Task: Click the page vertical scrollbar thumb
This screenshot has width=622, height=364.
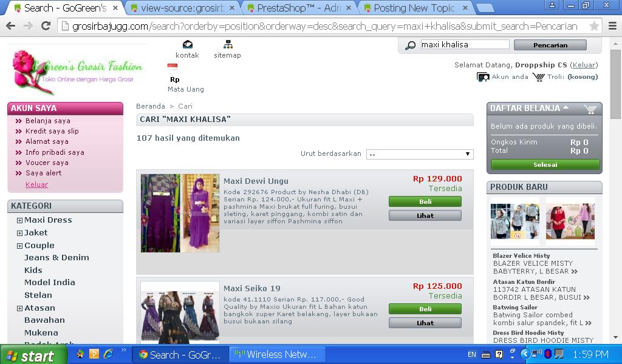Action: [x=615, y=84]
